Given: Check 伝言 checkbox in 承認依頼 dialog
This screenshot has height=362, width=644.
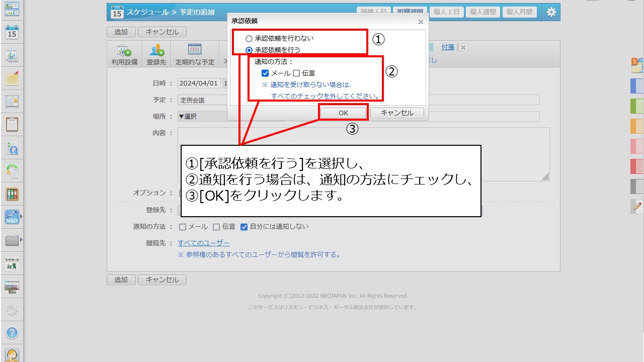Looking at the screenshot, I should 296,73.
